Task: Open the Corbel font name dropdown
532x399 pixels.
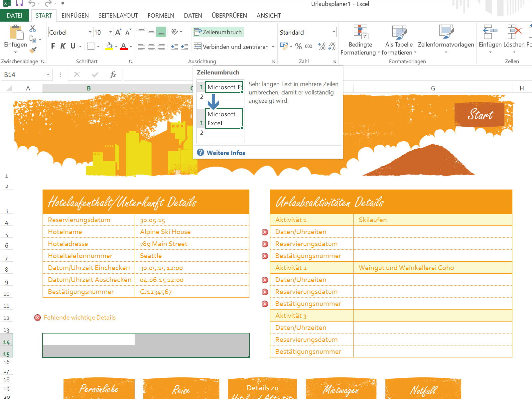Action: click(x=90, y=32)
